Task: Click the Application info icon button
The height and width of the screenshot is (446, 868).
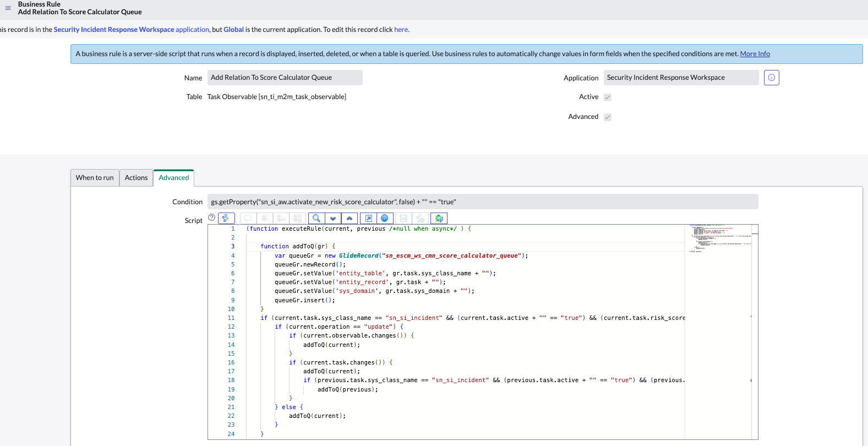Action: pyautogui.click(x=772, y=78)
